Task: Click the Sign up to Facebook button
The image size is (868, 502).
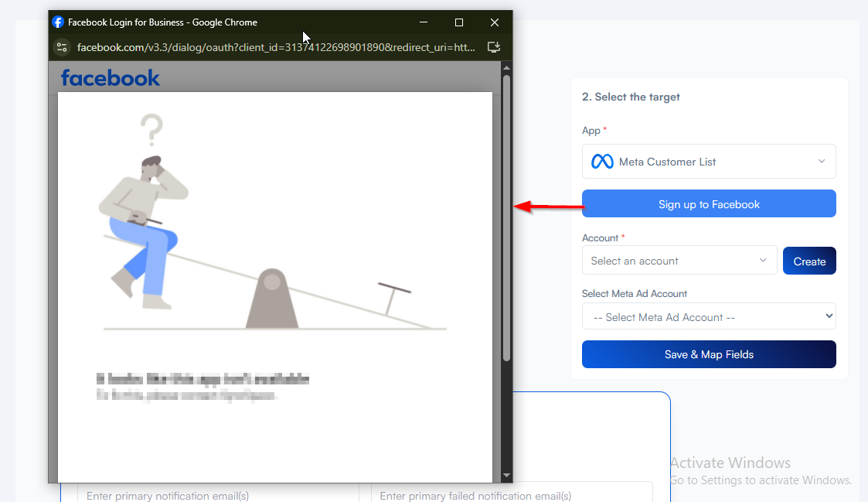Action: pyautogui.click(x=709, y=204)
